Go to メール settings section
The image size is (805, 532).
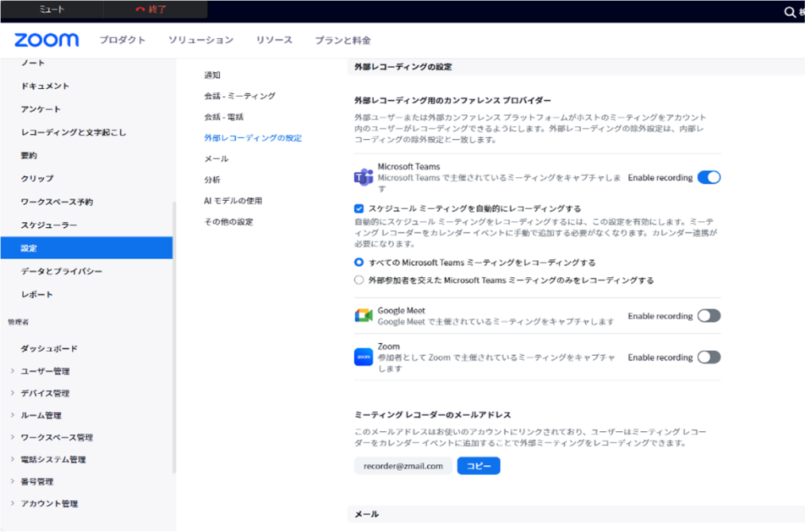216,159
